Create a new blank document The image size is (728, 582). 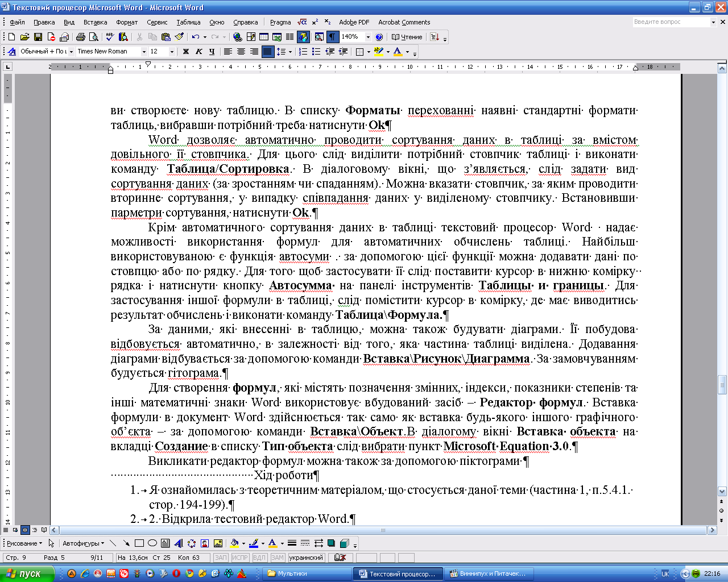[11, 37]
